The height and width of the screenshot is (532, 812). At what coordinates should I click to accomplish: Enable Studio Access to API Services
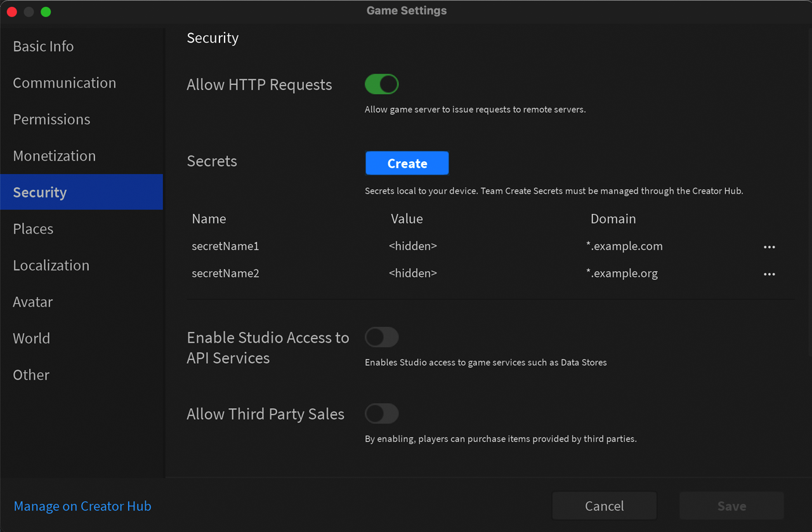381,337
